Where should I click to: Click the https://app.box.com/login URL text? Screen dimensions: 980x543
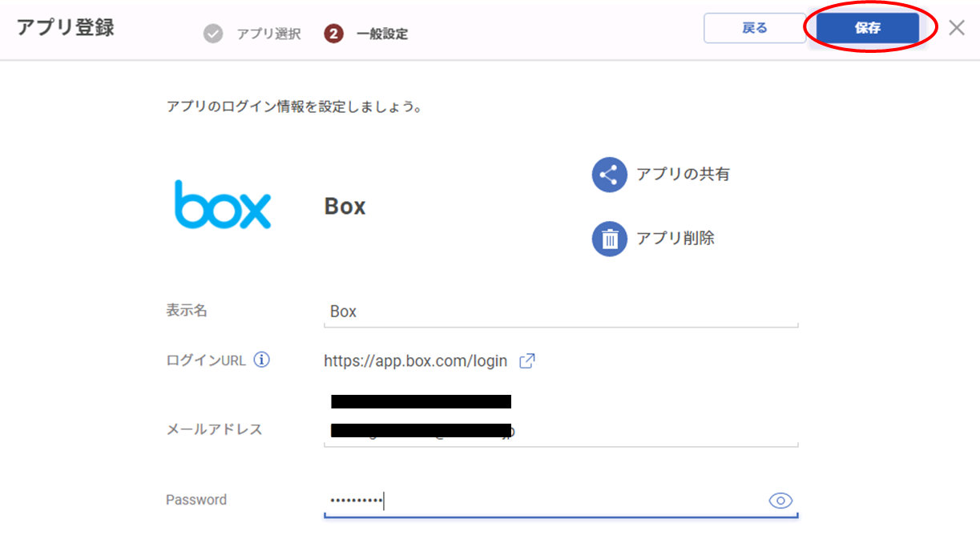[415, 361]
